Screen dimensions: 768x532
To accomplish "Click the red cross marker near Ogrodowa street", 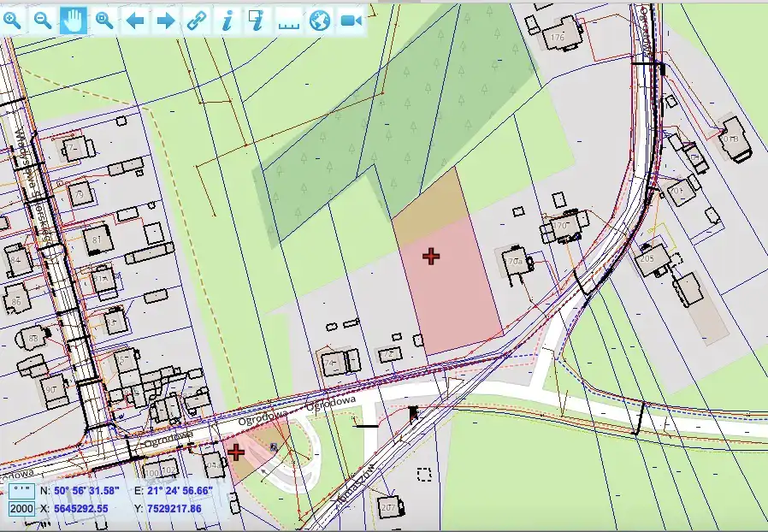I will tap(235, 452).
